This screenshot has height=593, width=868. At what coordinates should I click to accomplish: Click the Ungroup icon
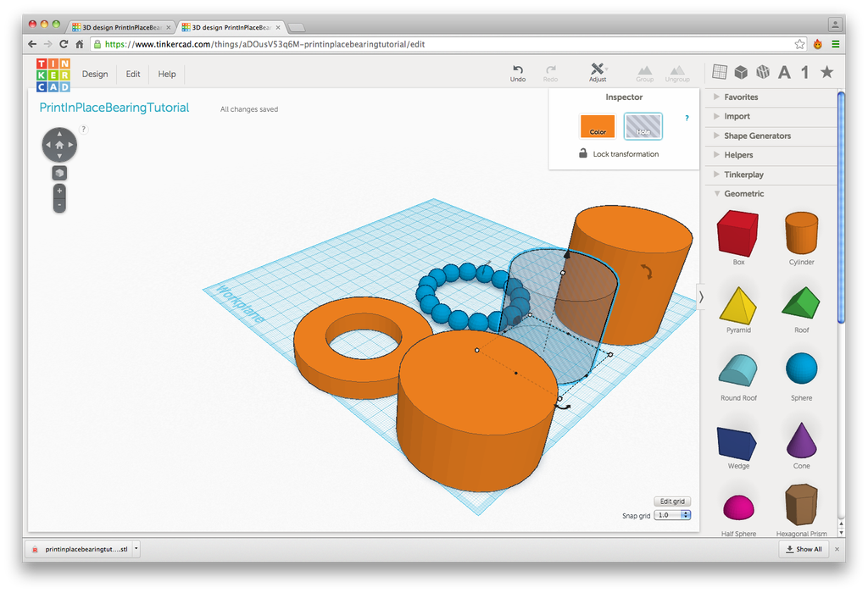[677, 74]
